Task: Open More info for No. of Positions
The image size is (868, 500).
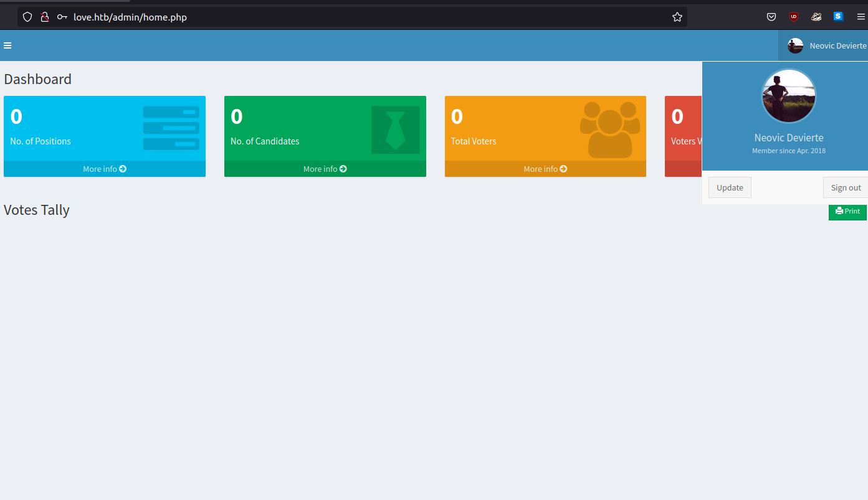Action: [x=105, y=169]
